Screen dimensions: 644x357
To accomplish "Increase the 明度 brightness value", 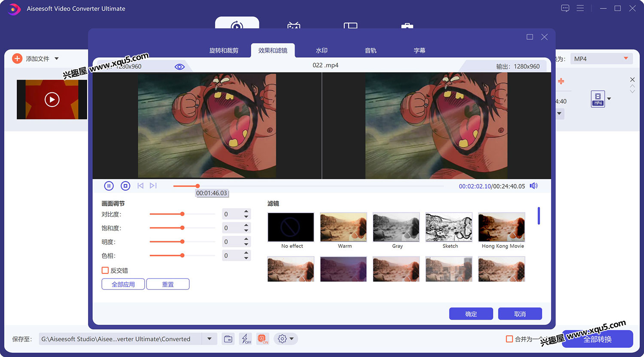I will (246, 239).
